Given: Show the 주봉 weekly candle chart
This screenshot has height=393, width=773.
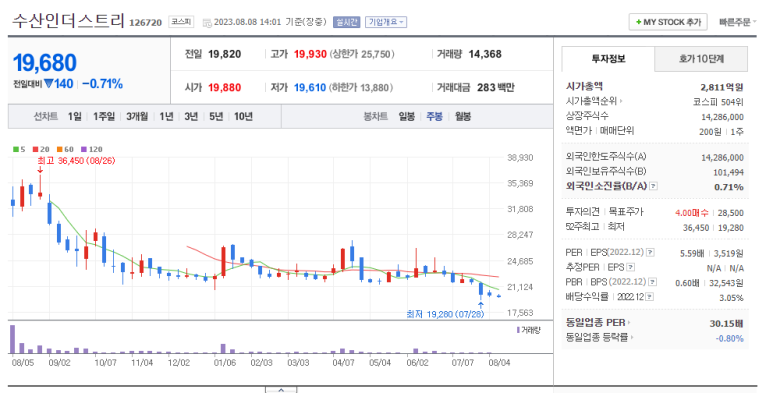Looking at the screenshot, I should coord(434,116).
